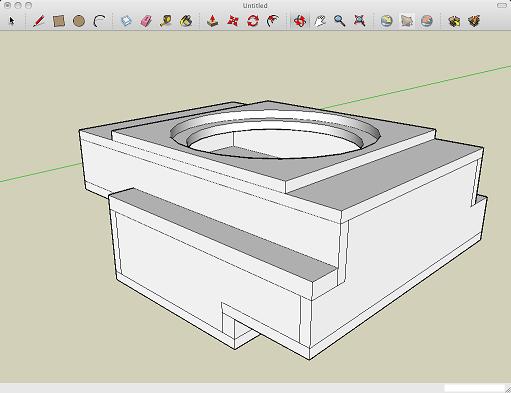The height and width of the screenshot is (393, 511).
Task: Choose the pink Eraser tool
Action: tap(146, 21)
